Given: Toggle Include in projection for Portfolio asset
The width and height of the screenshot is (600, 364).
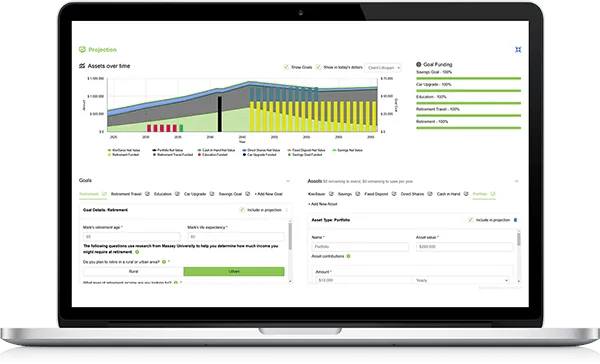Looking at the screenshot, I should (471, 220).
